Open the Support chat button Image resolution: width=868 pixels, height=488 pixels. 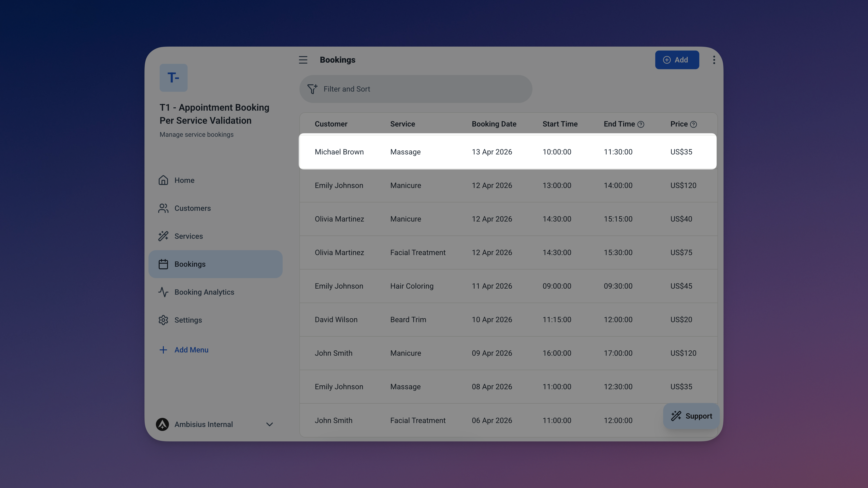coord(691,416)
